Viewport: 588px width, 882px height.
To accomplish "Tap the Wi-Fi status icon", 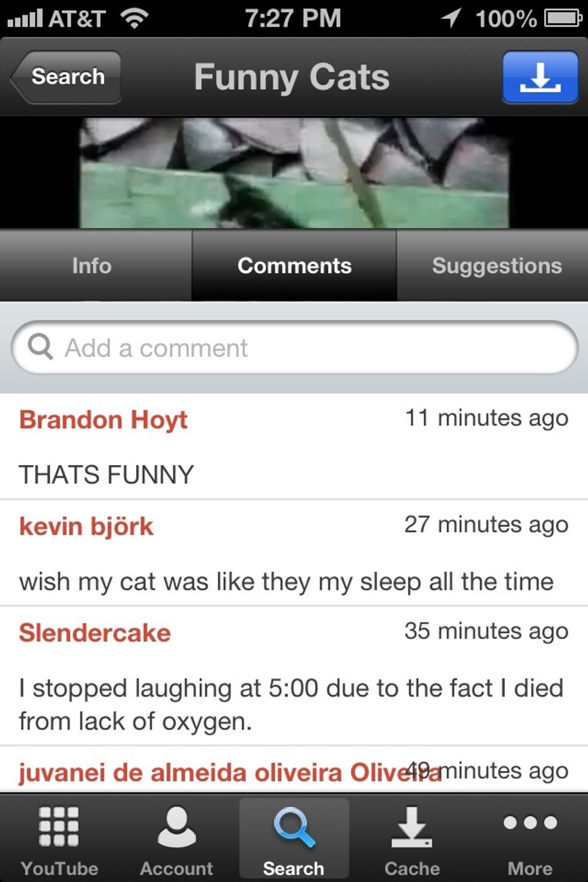I will [x=134, y=18].
